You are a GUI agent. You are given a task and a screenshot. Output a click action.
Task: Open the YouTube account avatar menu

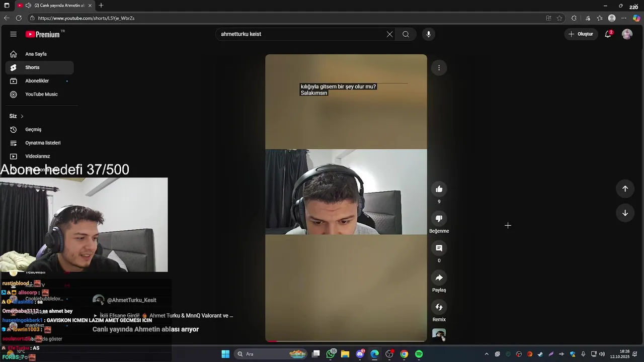tap(627, 34)
